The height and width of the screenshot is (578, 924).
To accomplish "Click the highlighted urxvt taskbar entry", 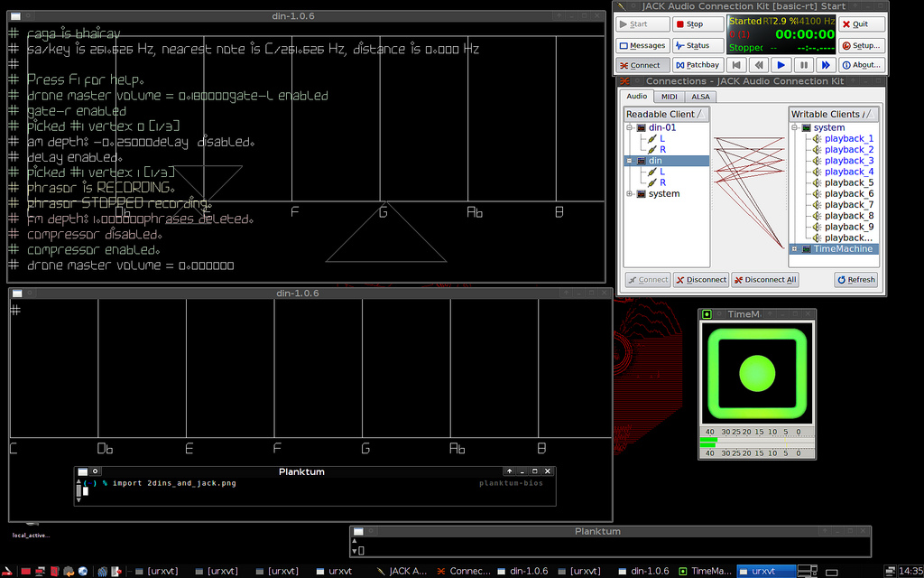I will 765,571.
